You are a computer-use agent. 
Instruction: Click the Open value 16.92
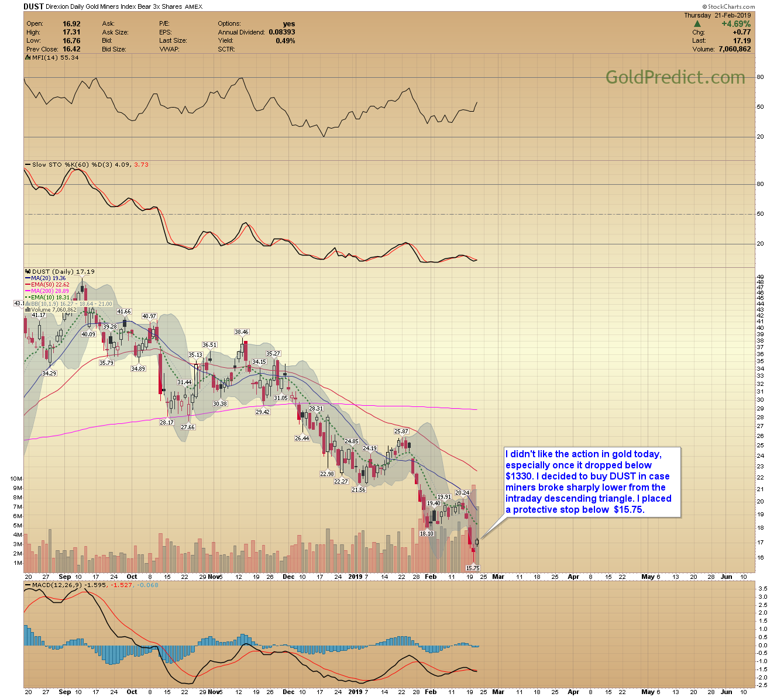pyautogui.click(x=71, y=24)
